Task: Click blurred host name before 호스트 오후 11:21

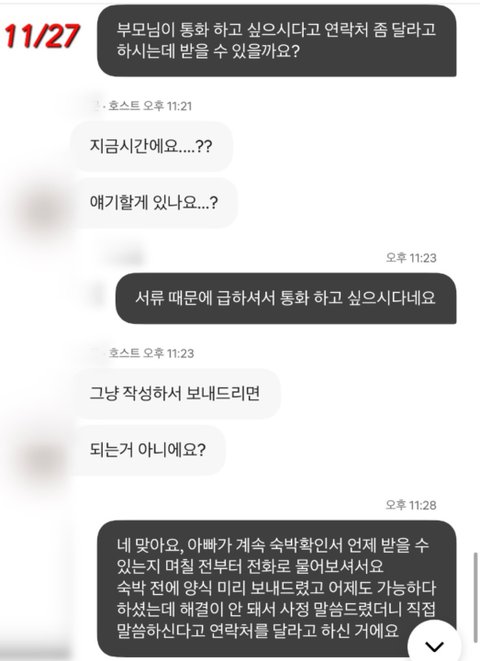Action: pos(96,104)
